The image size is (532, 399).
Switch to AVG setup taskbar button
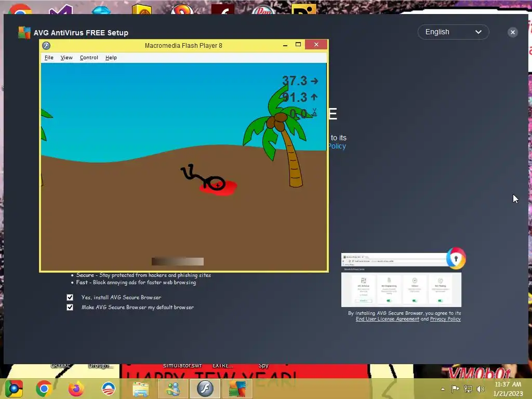pyautogui.click(x=237, y=389)
